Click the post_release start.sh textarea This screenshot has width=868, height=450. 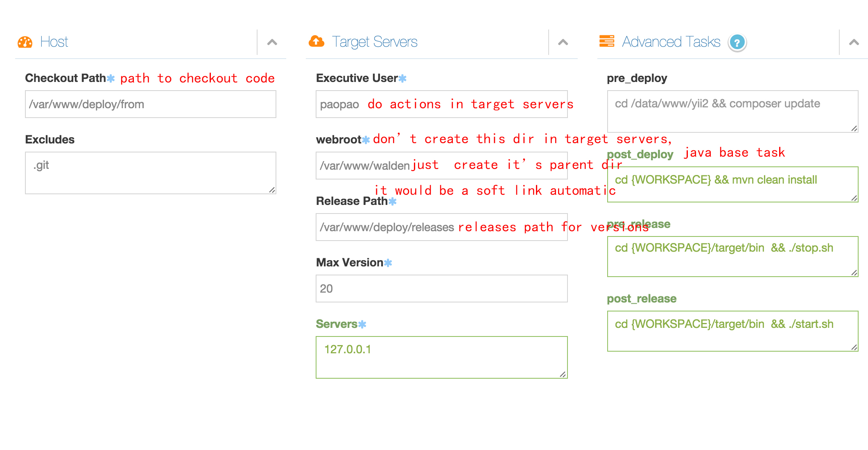(732, 331)
